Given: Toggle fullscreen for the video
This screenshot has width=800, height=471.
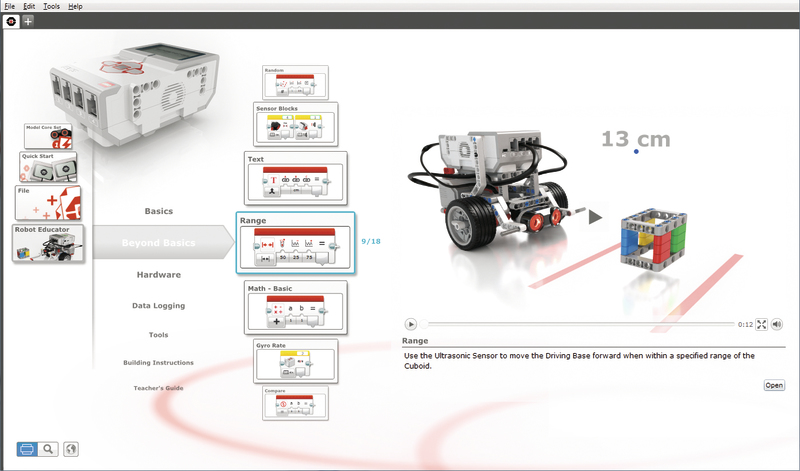Looking at the screenshot, I should pyautogui.click(x=761, y=324).
